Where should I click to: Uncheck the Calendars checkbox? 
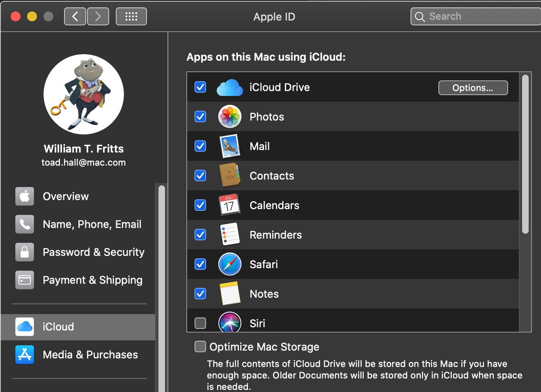tap(200, 205)
